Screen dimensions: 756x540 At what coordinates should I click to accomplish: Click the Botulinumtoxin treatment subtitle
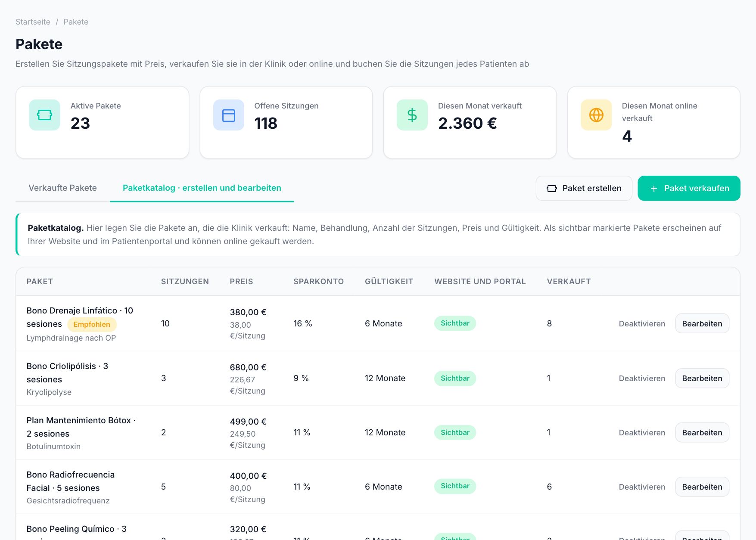pos(53,447)
